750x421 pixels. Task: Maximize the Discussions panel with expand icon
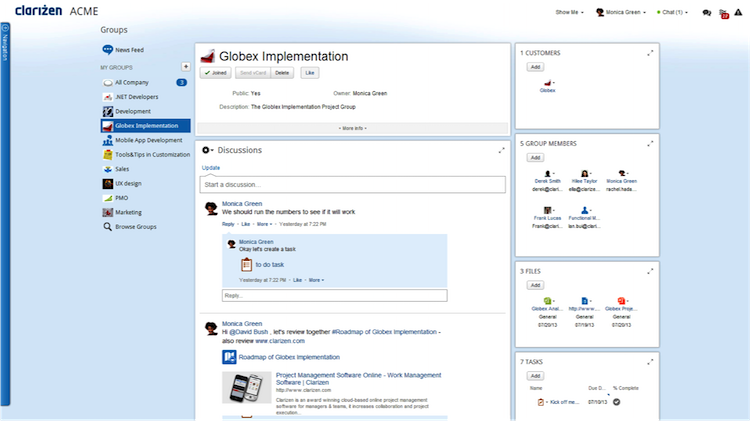coord(502,150)
